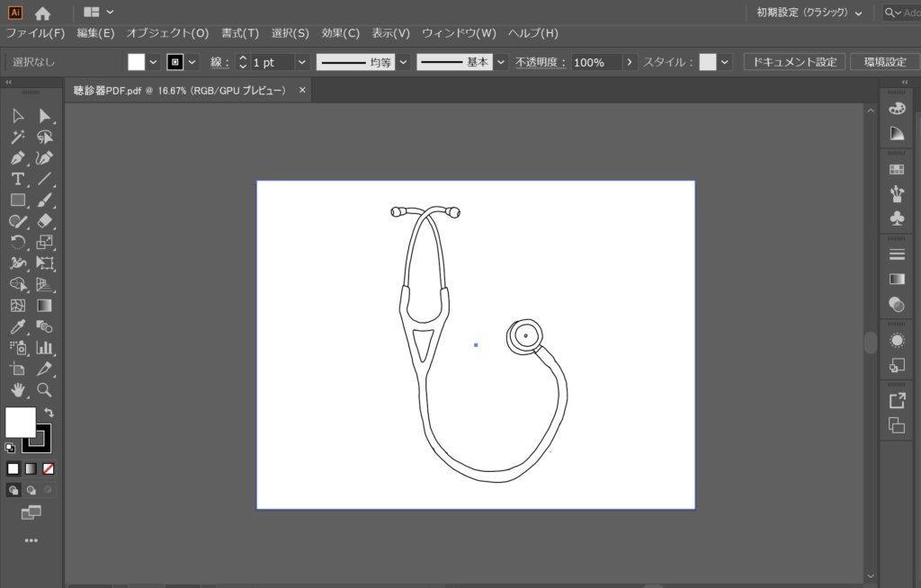Select the Direct Selection tool

[45, 116]
